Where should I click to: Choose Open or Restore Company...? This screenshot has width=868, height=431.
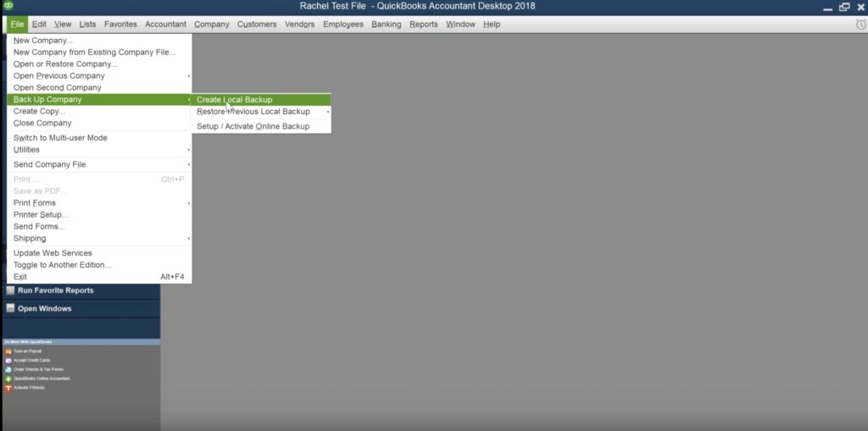coord(99,64)
